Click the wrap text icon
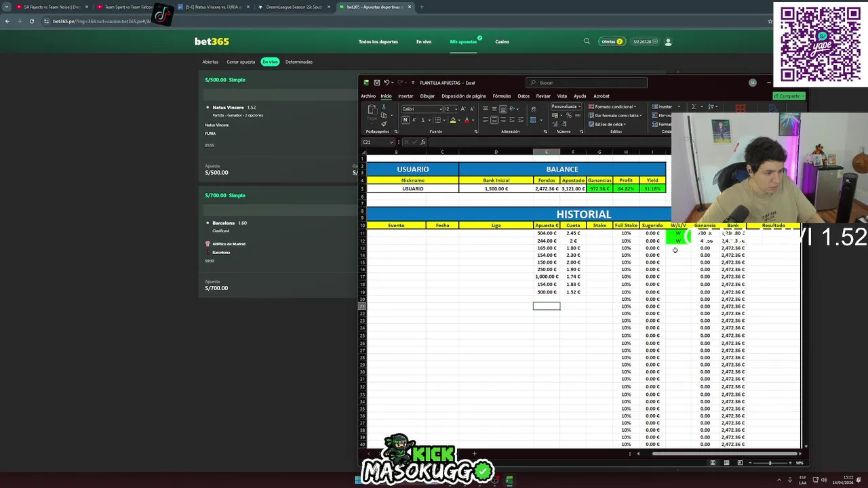The width and height of the screenshot is (868, 488). point(533,109)
